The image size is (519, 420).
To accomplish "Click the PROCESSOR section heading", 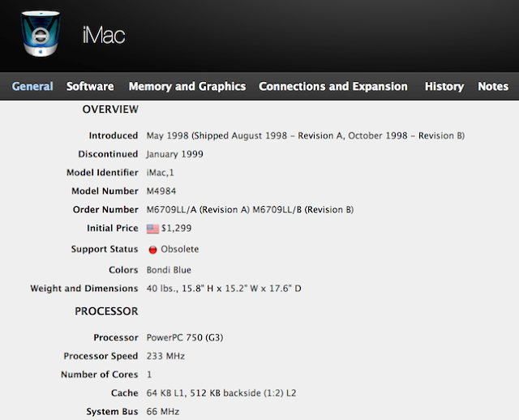I will point(106,311).
